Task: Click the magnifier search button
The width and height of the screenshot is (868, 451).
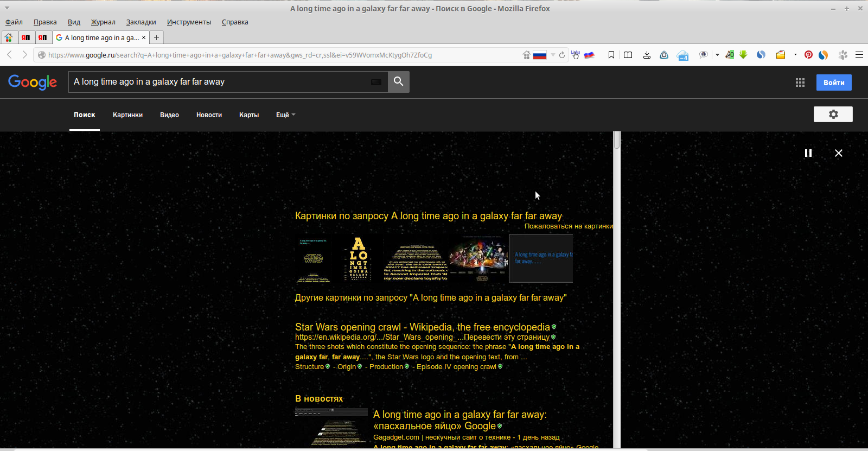Action: click(399, 81)
